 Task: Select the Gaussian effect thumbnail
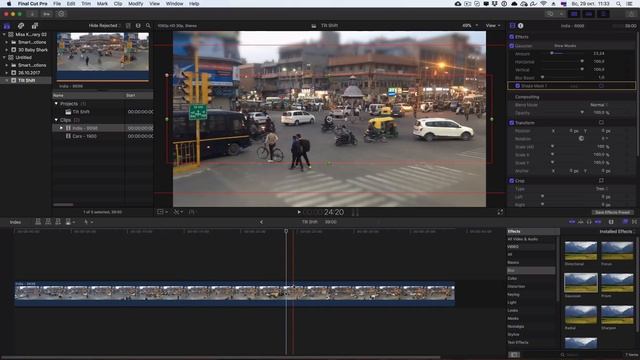click(x=580, y=283)
